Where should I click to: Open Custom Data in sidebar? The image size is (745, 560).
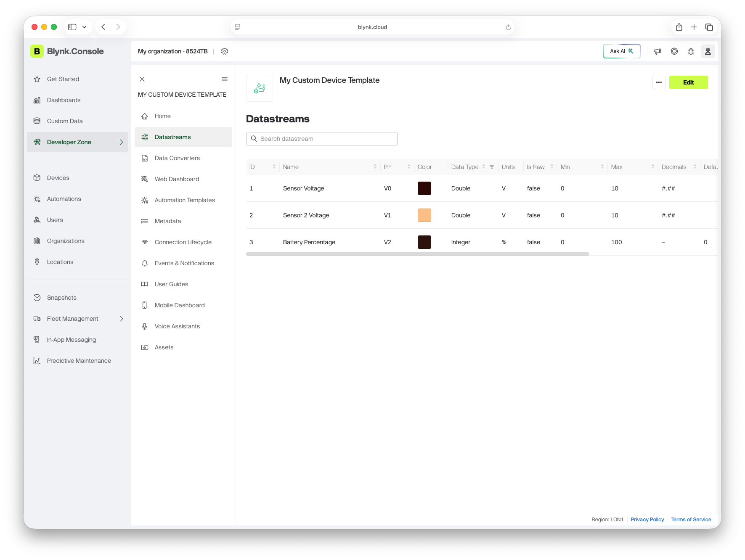click(77, 121)
